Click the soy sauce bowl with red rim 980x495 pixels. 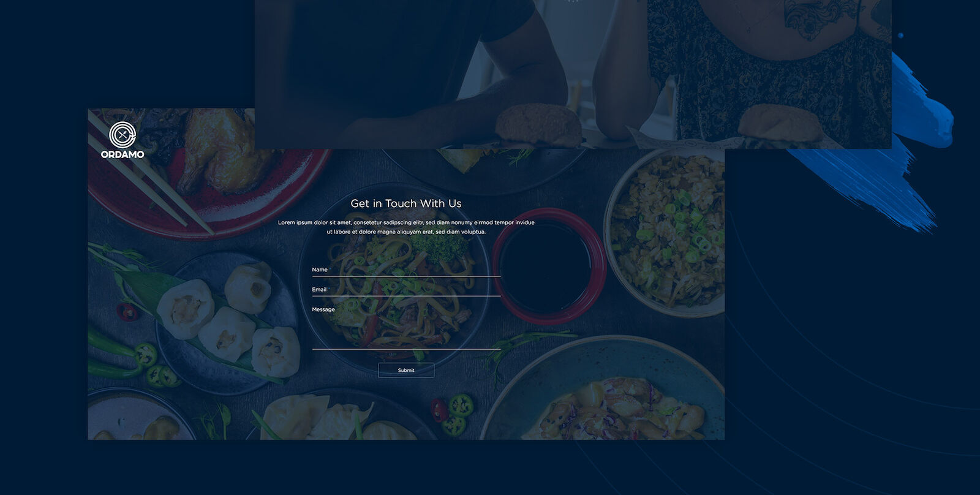tap(549, 266)
